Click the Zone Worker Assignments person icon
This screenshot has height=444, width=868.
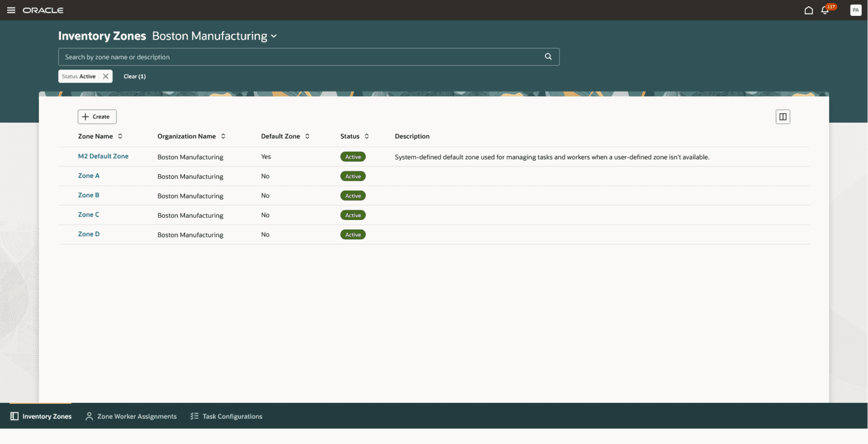89,416
